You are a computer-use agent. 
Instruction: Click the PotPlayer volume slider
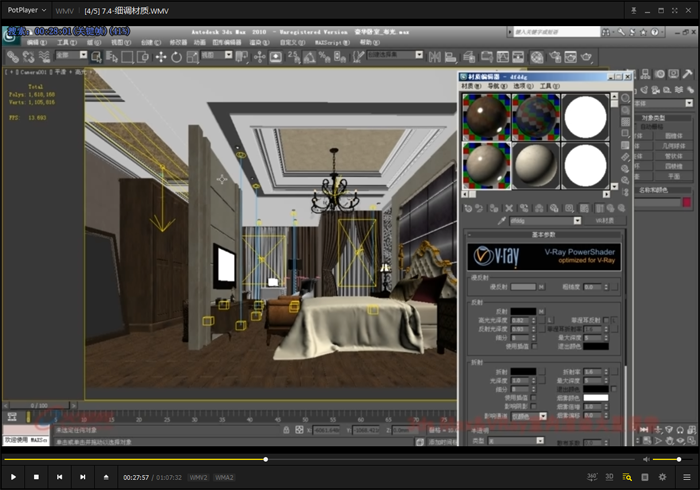click(666, 459)
